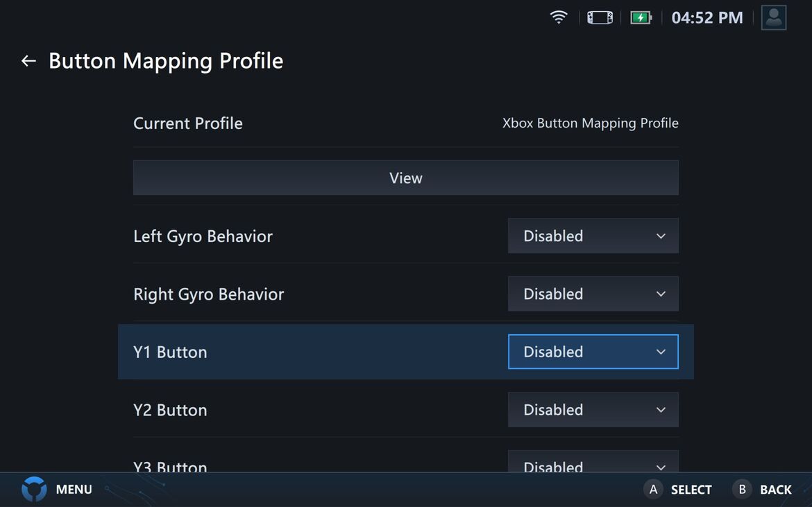Open the Right Gyro Behavior dropdown
This screenshot has height=507, width=812.
point(593,294)
